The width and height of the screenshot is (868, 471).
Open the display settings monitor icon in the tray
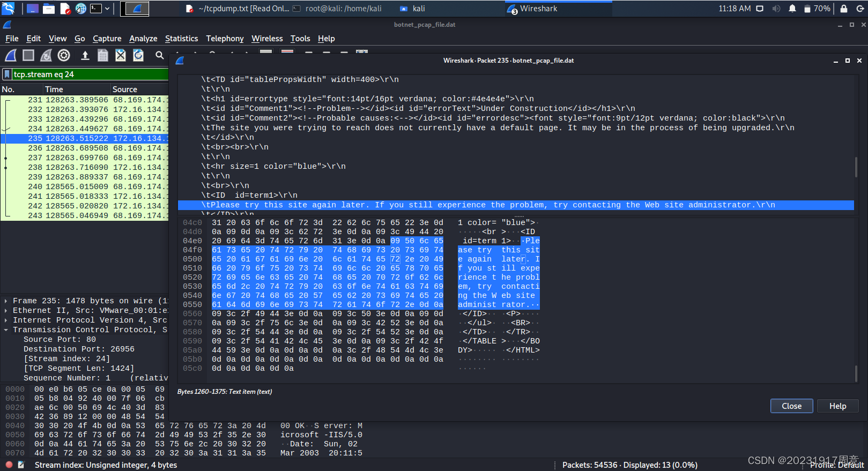(x=760, y=9)
